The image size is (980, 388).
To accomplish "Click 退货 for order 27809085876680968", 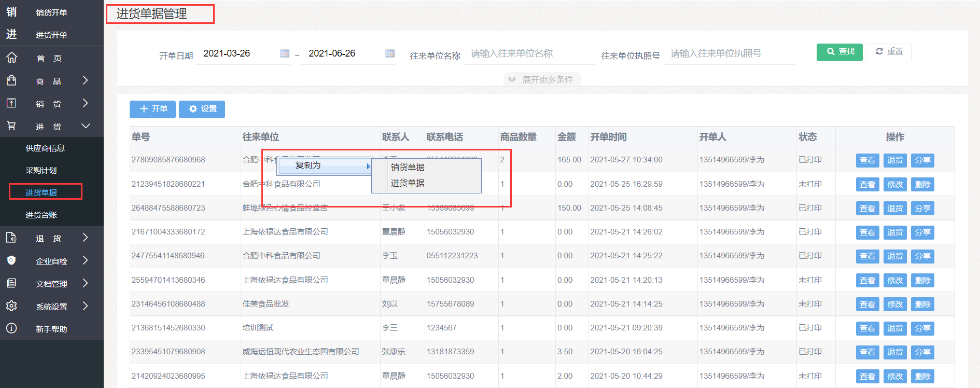I will pyautogui.click(x=895, y=160).
